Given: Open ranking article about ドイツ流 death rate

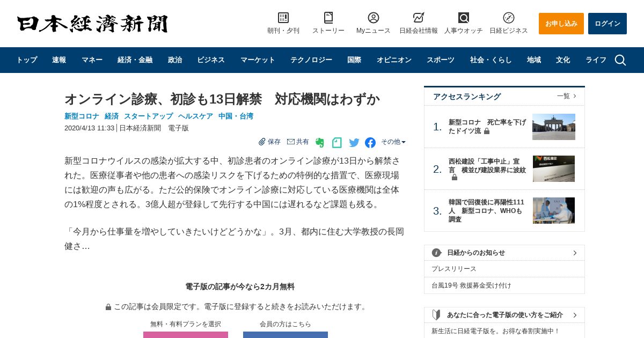Looking at the screenshot, I should pos(487,127).
